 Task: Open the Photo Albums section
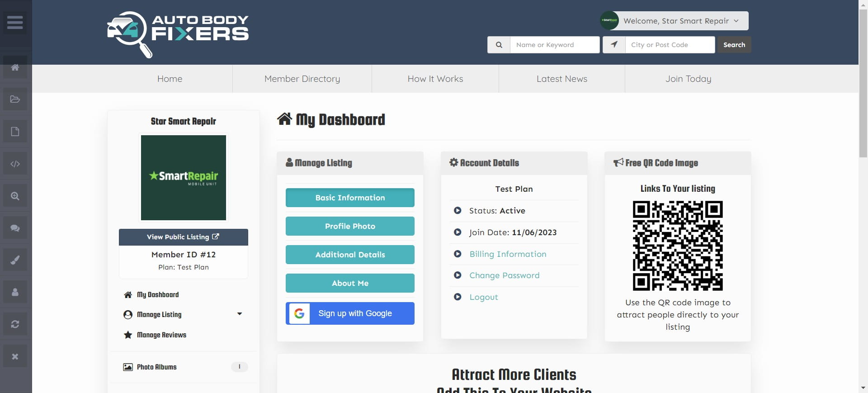click(x=157, y=367)
